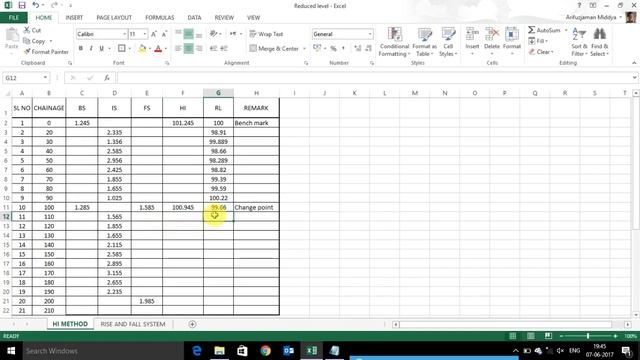
Task: Open Conditional Formatting menu
Action: 394,42
